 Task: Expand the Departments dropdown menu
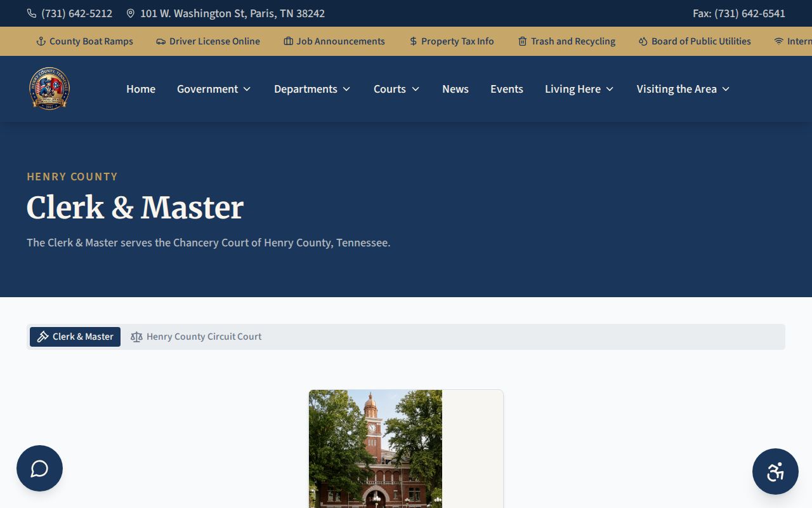tap(313, 89)
